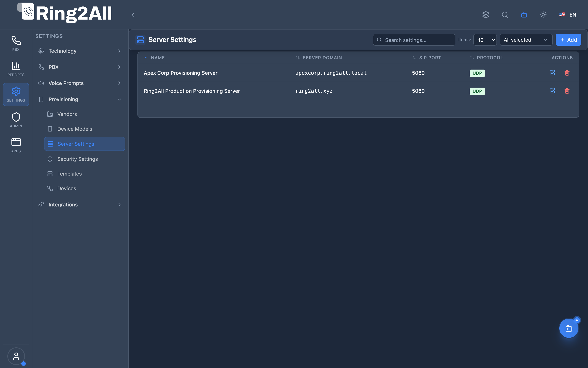Collapse the sidebar with the back chevron
588x368 pixels.
click(133, 15)
